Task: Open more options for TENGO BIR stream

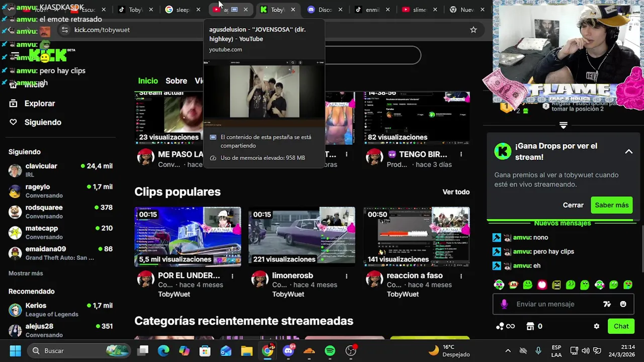Action: tap(461, 154)
